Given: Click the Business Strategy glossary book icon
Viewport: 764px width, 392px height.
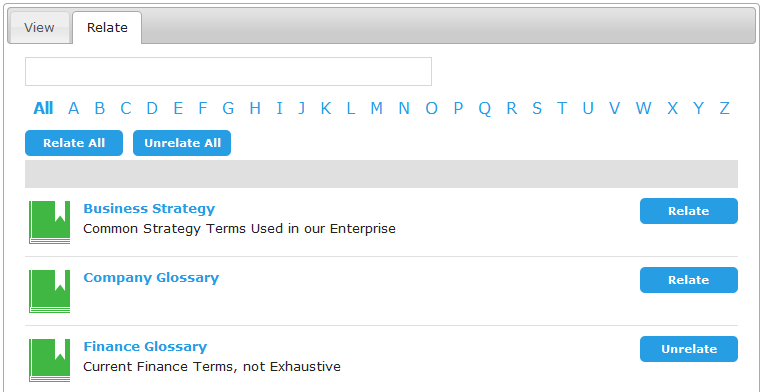Looking at the screenshot, I should tap(49, 222).
